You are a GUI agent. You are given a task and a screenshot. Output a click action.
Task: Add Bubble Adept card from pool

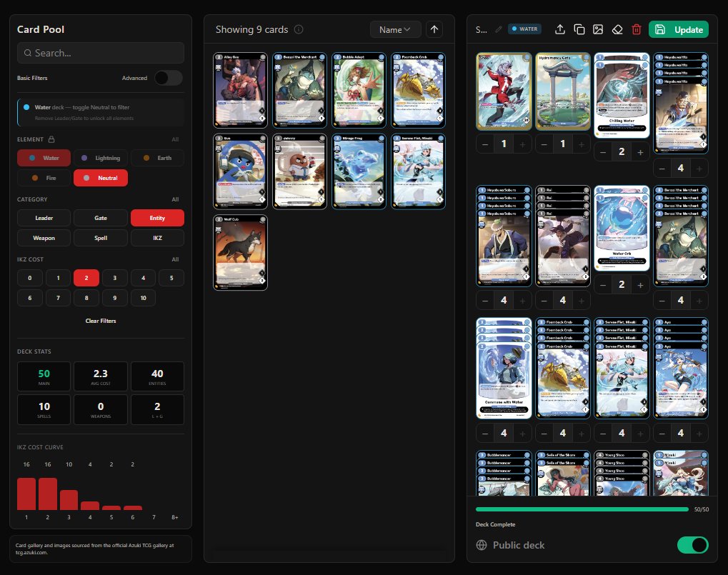click(x=359, y=90)
